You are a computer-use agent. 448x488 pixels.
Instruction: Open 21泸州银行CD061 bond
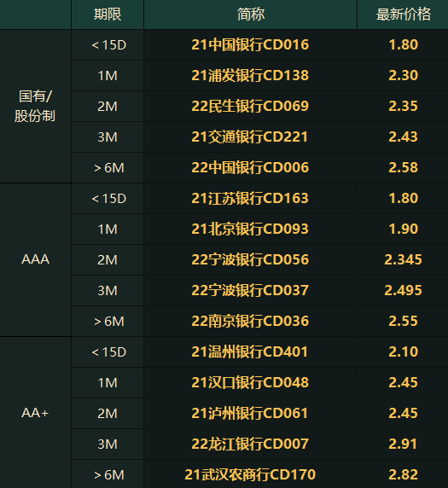click(x=250, y=413)
